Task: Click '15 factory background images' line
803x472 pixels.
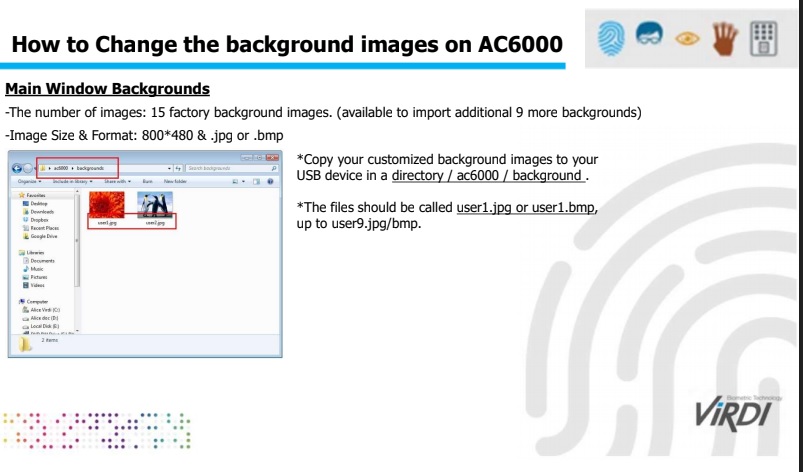Action: (x=323, y=112)
